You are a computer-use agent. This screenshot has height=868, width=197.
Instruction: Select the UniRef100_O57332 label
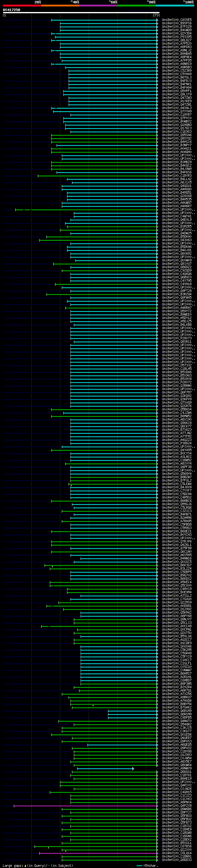(x=177, y=365)
